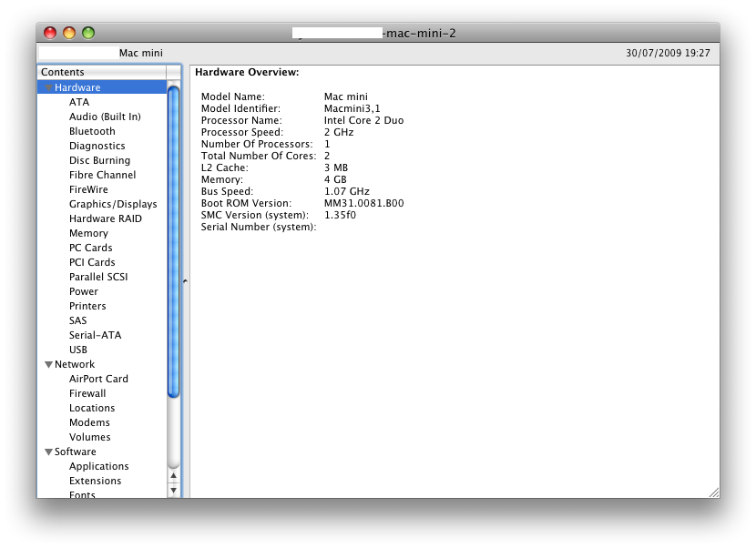Click the sidebar scroll up arrow
The height and width of the screenshot is (548, 756).
pyautogui.click(x=174, y=476)
